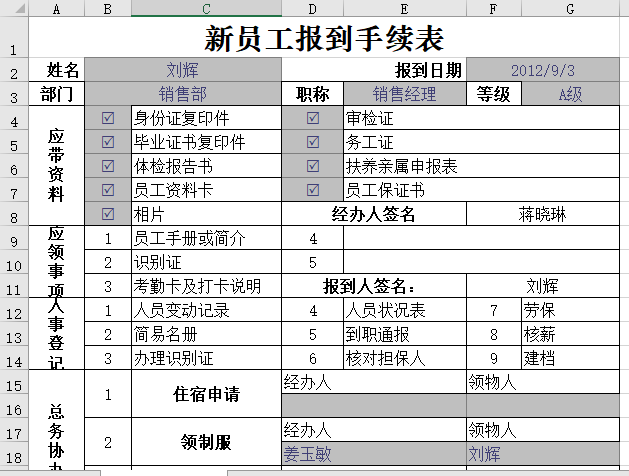Image resolution: width=629 pixels, height=476 pixels.
Task: Select row 15 header
Action: 13,385
